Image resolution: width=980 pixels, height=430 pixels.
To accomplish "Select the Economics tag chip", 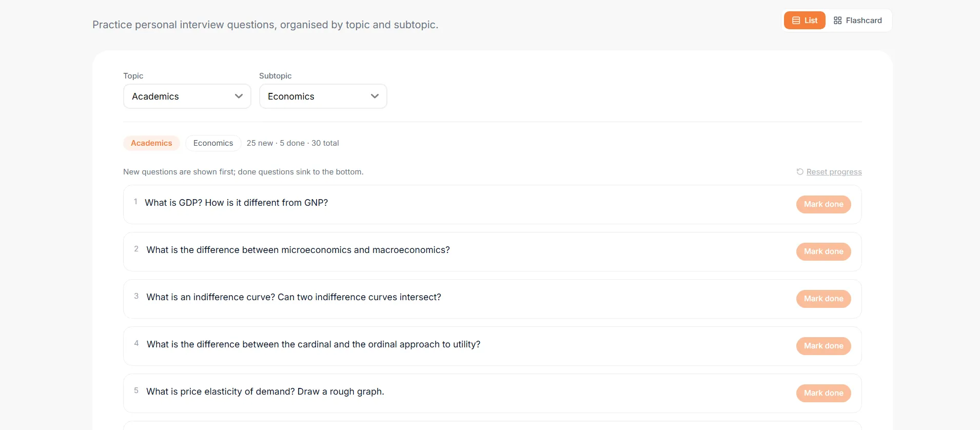I will [213, 143].
